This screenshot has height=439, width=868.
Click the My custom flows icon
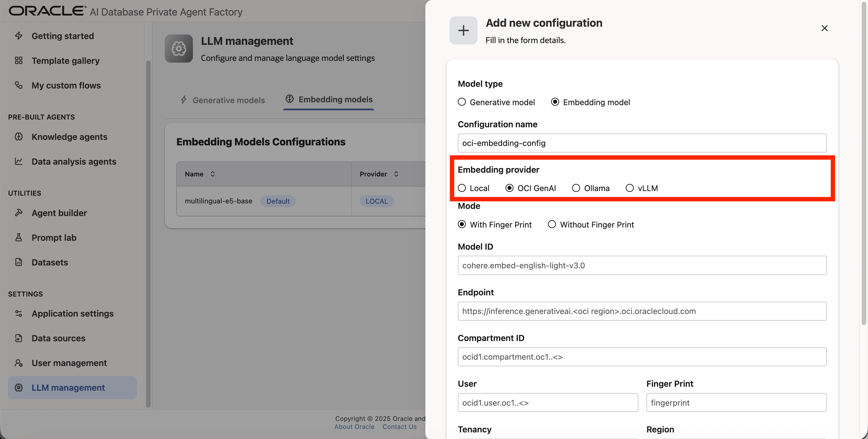(x=19, y=85)
